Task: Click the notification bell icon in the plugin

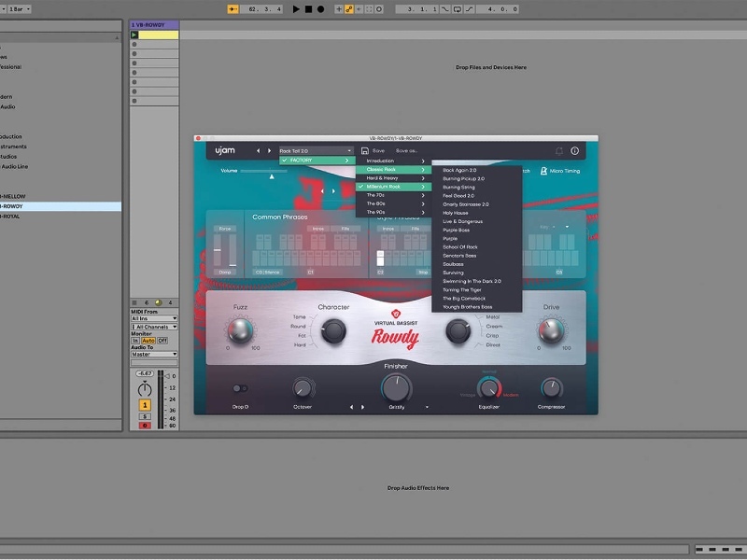Action: (559, 150)
